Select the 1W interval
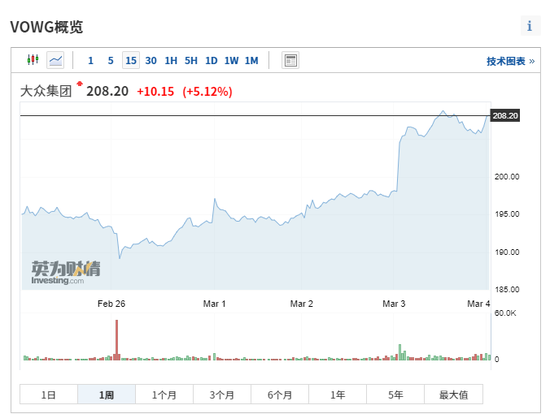This screenshot has width=550, height=414. [232, 61]
